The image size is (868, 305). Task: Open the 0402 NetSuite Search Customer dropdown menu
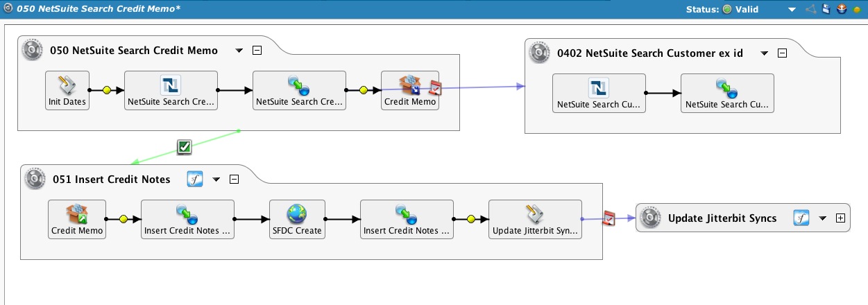click(765, 53)
